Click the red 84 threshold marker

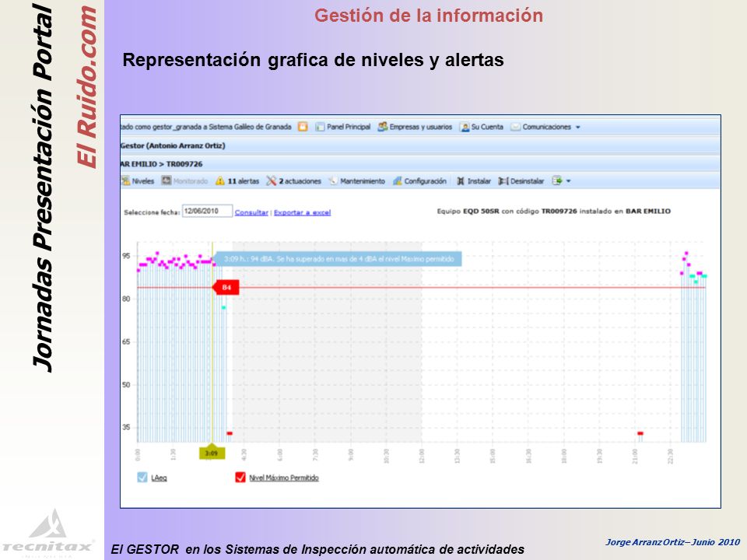pos(226,287)
